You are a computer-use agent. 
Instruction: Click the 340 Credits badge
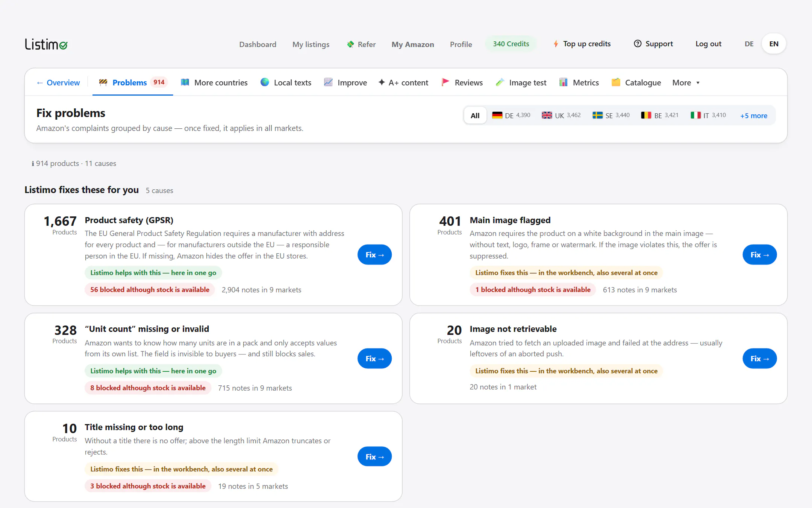click(511, 44)
